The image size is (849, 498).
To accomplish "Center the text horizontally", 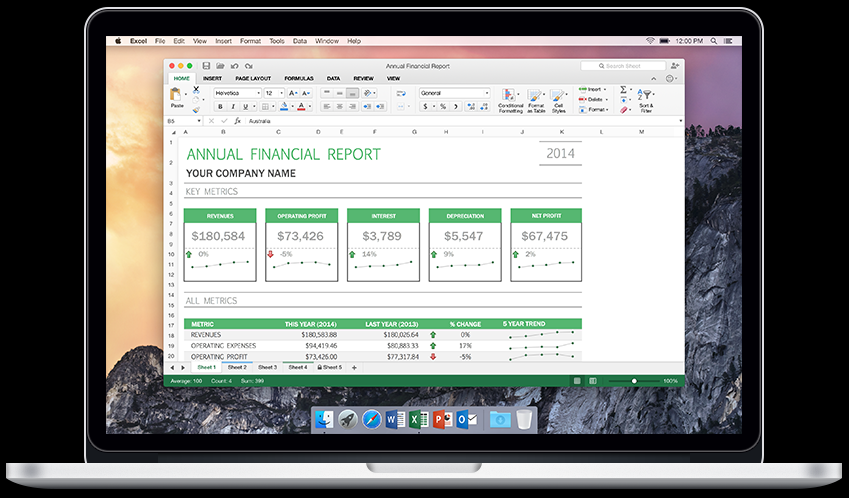I will pos(339,107).
